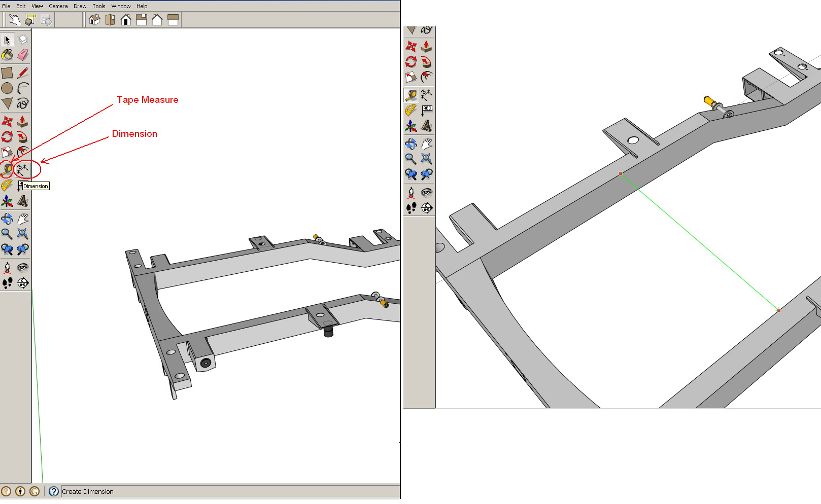
Task: Open Component Options from top toolbar
Action: tap(30, 20)
